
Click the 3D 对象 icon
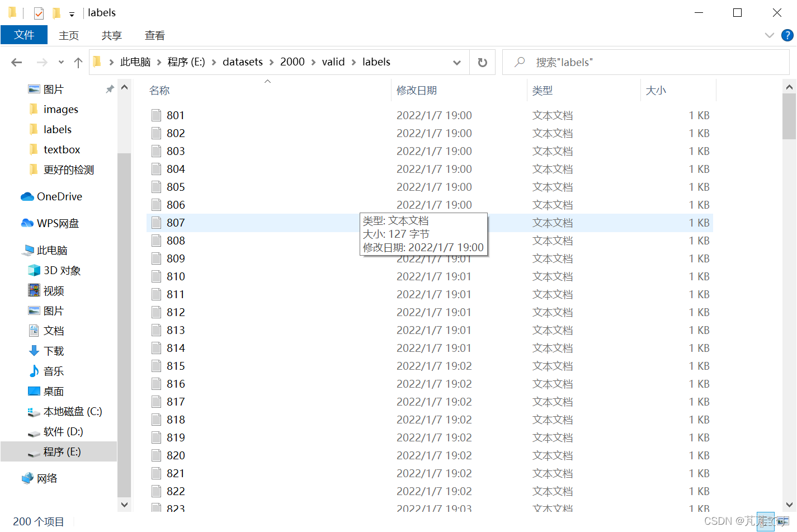pos(34,271)
